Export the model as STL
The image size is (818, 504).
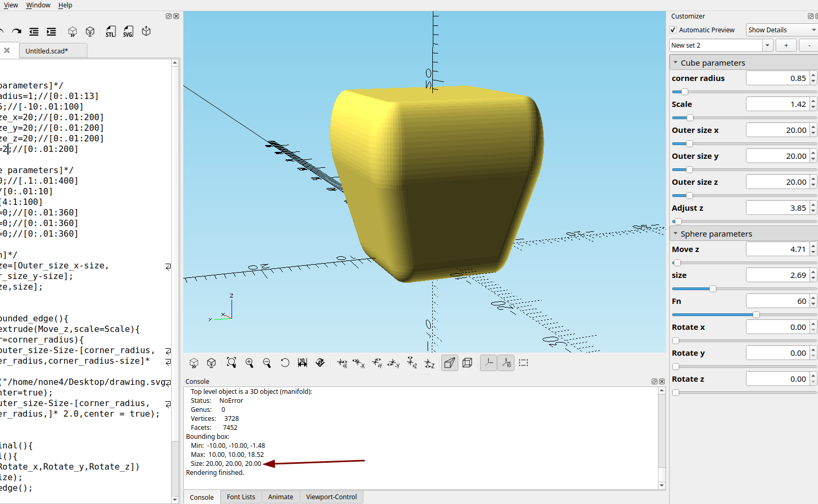point(110,32)
